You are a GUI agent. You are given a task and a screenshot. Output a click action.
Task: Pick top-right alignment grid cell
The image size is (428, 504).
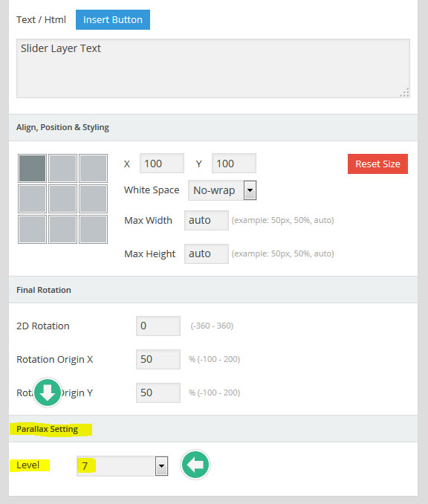[x=93, y=168]
